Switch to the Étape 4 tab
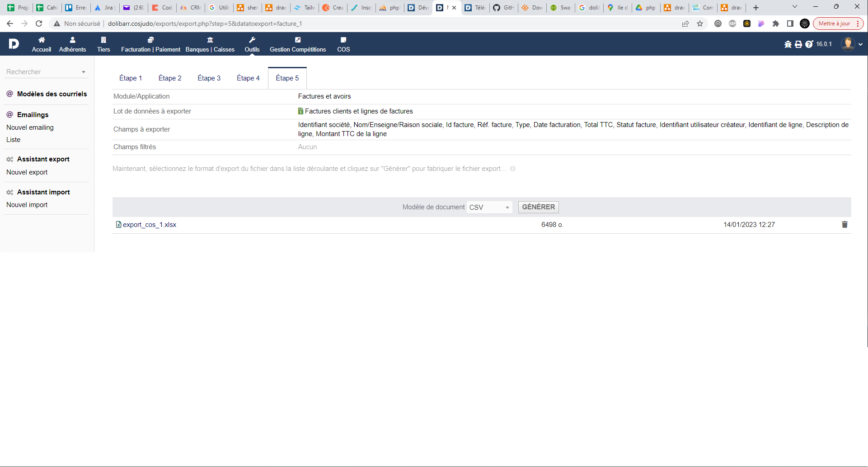Screen dimensions: 868x467 (x=248, y=78)
